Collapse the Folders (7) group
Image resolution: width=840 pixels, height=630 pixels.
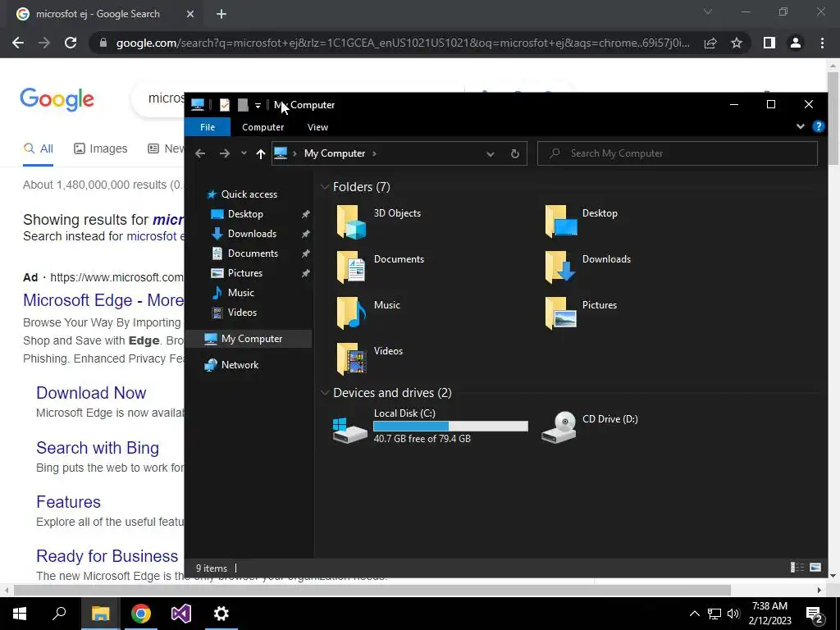click(324, 187)
